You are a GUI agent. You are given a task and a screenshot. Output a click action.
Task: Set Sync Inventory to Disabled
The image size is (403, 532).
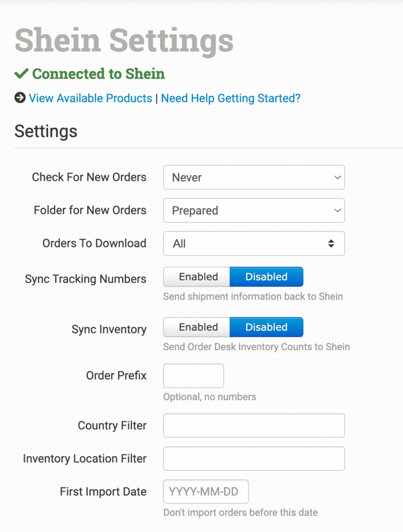pyautogui.click(x=266, y=327)
